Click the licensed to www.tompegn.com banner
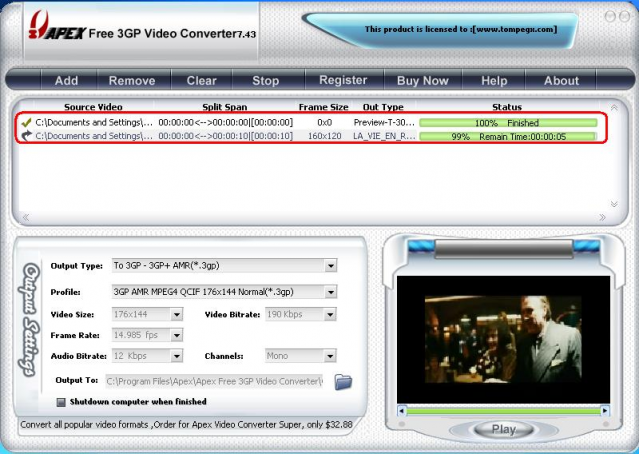 point(461,29)
